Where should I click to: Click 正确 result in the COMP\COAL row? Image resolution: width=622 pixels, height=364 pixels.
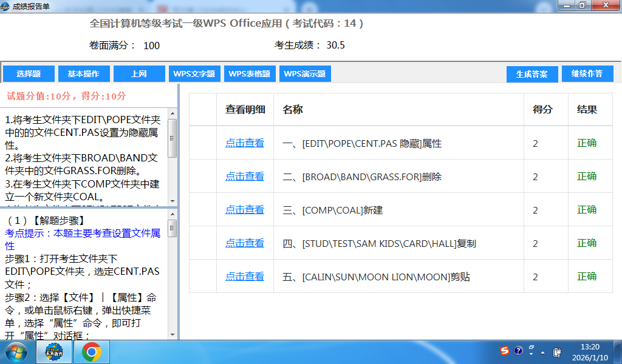(587, 209)
